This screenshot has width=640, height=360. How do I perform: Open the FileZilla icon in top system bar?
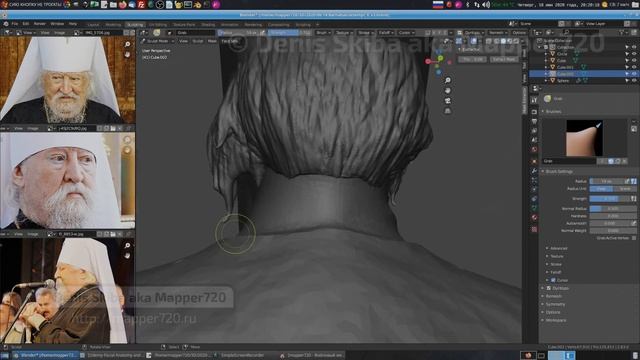click(141, 4)
